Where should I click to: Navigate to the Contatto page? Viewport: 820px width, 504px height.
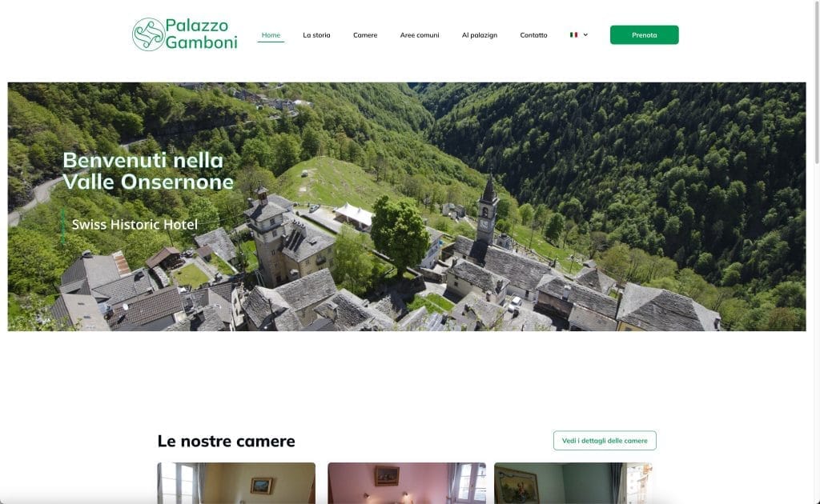click(x=533, y=35)
